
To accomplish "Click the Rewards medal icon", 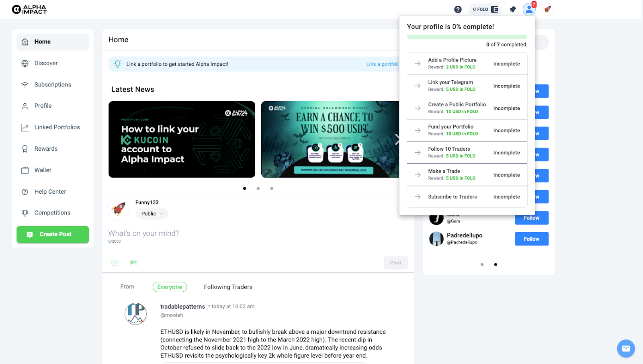I will tap(25, 149).
